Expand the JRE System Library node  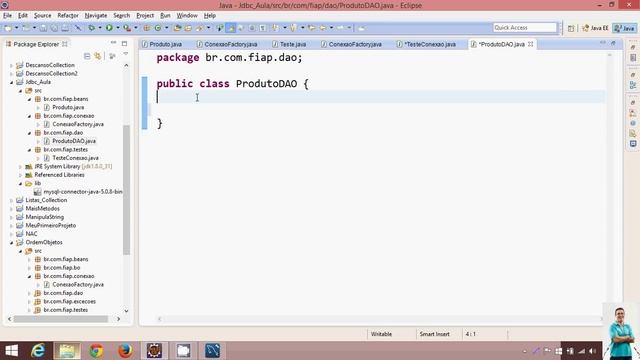click(x=20, y=167)
